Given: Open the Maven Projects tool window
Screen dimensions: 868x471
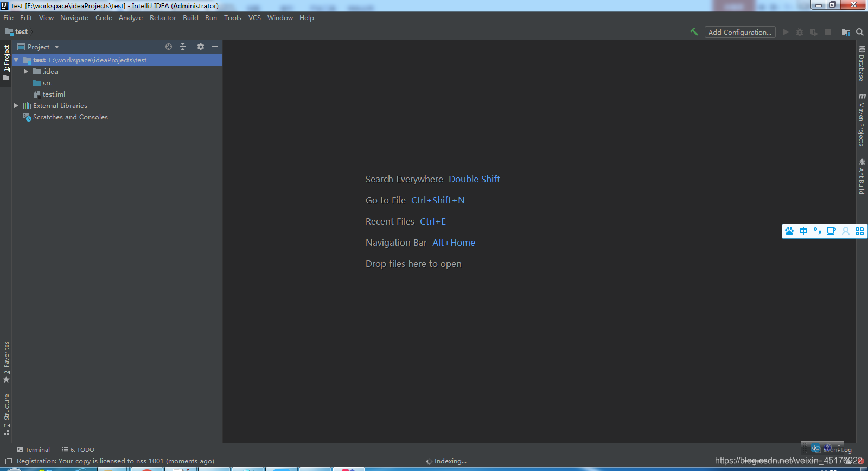Looking at the screenshot, I should [x=861, y=119].
